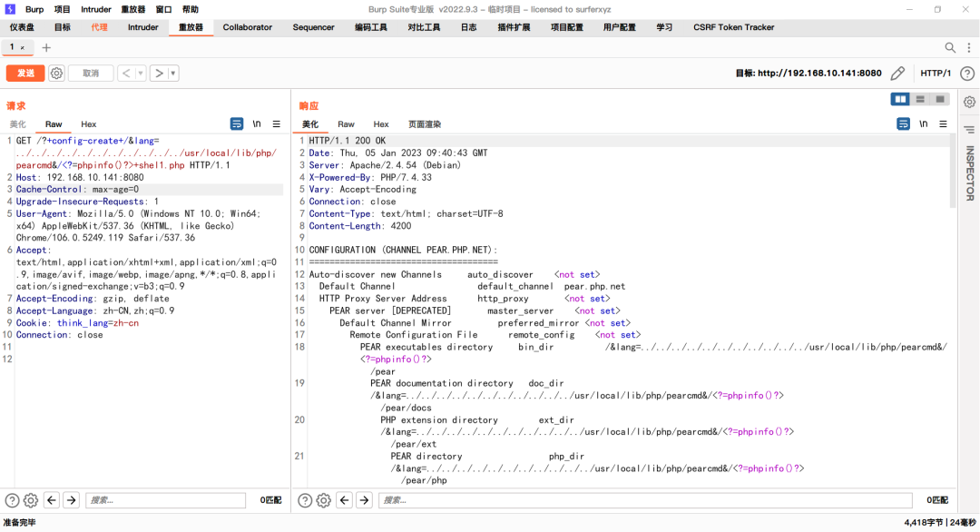Click the Cancel (取消) button
Image resolution: width=980 pixels, height=532 pixels.
point(91,74)
